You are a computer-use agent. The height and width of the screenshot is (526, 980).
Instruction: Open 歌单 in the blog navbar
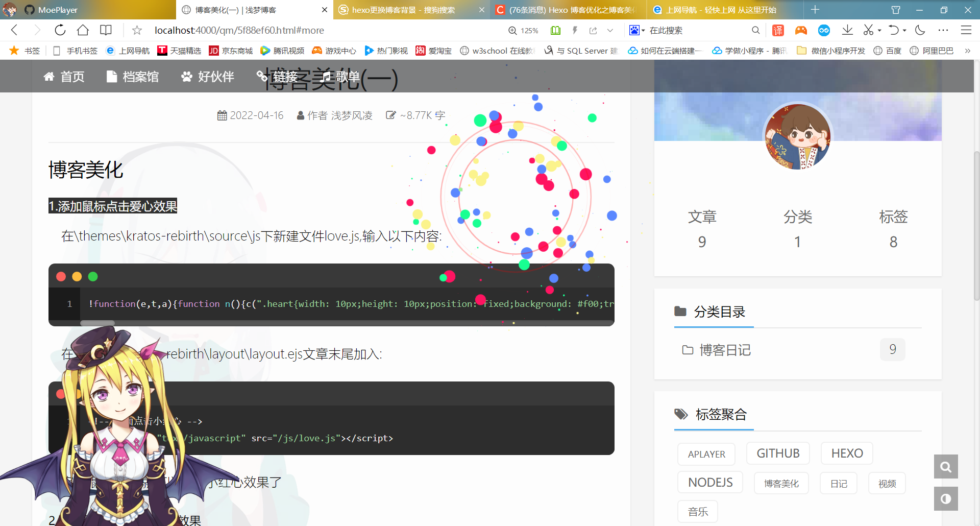339,77
